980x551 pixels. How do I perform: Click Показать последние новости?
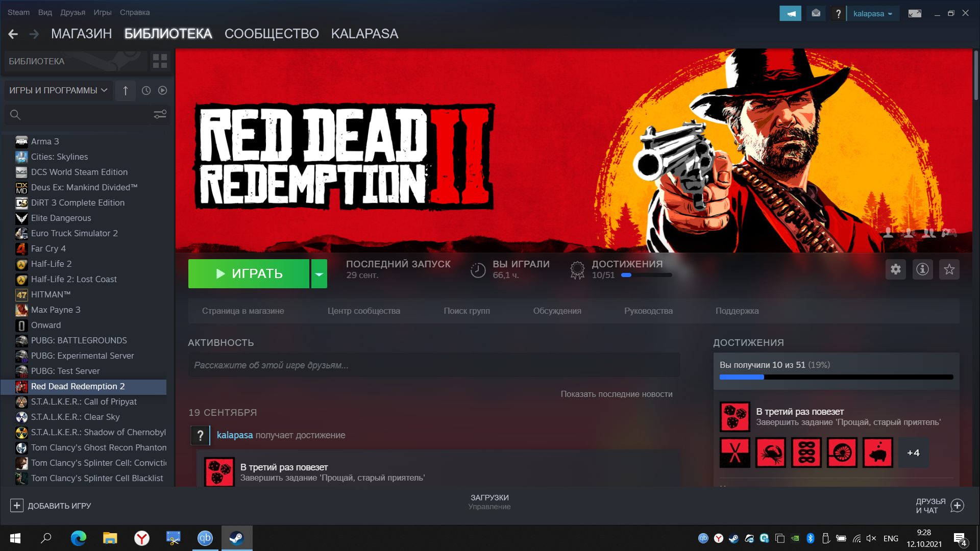tap(617, 394)
